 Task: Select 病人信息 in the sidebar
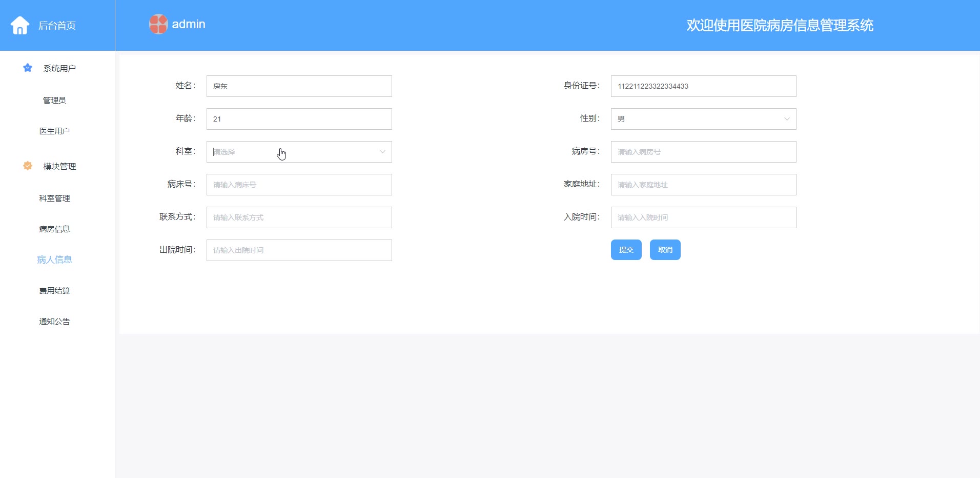point(54,260)
